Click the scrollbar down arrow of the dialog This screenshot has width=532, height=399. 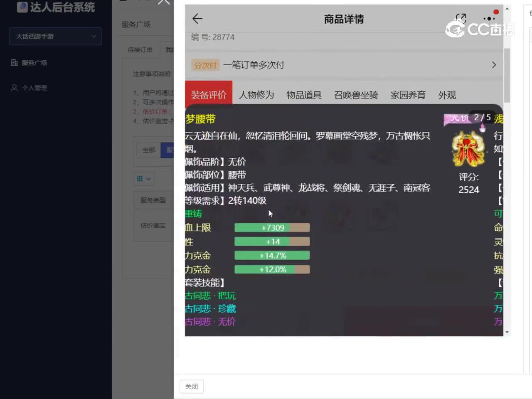click(x=507, y=332)
